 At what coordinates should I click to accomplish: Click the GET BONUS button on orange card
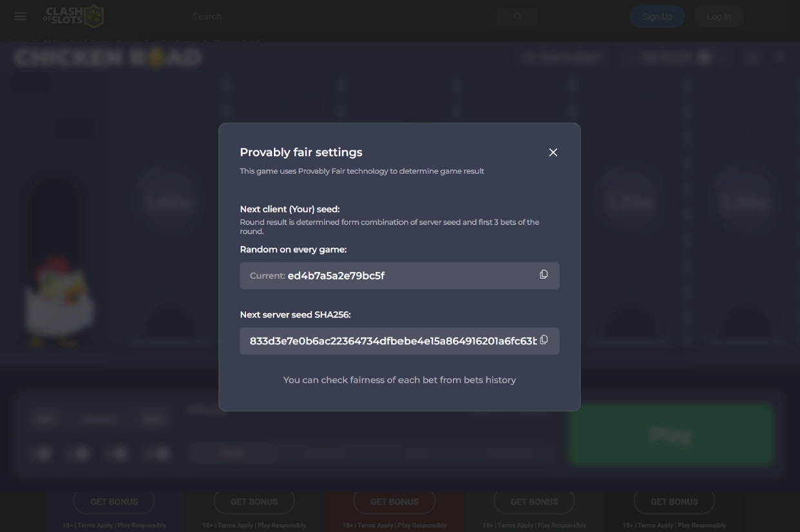(394, 502)
